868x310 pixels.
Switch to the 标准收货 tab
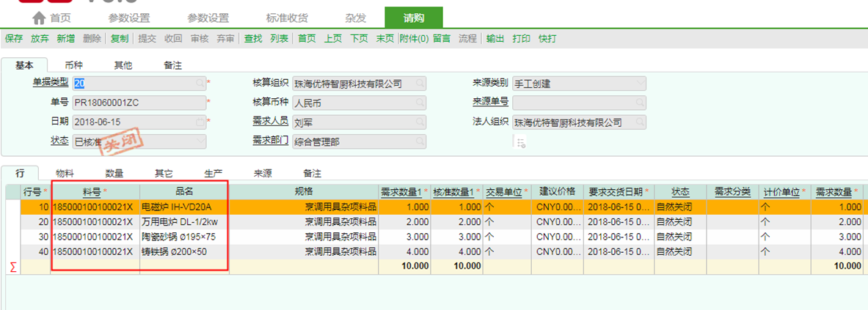(x=287, y=18)
